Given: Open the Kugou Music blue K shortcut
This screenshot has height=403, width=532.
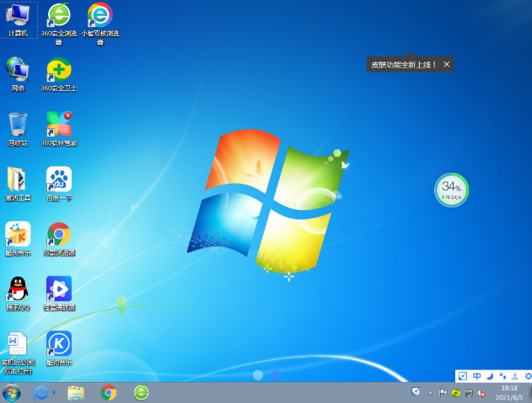Looking at the screenshot, I should click(x=58, y=343).
